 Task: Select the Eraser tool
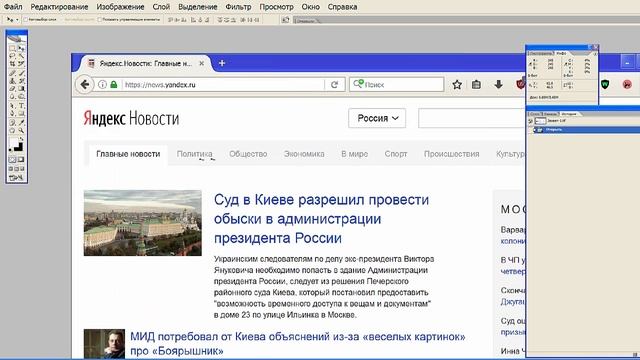[x=12, y=88]
